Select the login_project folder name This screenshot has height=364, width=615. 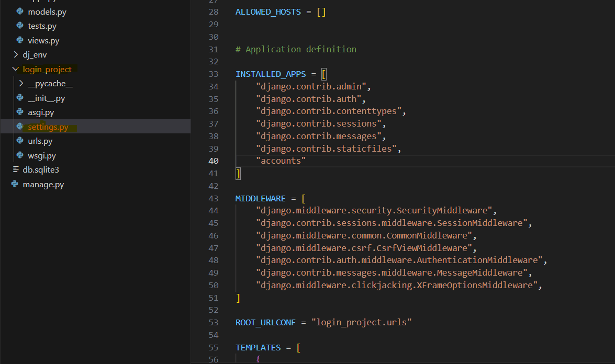[x=47, y=69]
